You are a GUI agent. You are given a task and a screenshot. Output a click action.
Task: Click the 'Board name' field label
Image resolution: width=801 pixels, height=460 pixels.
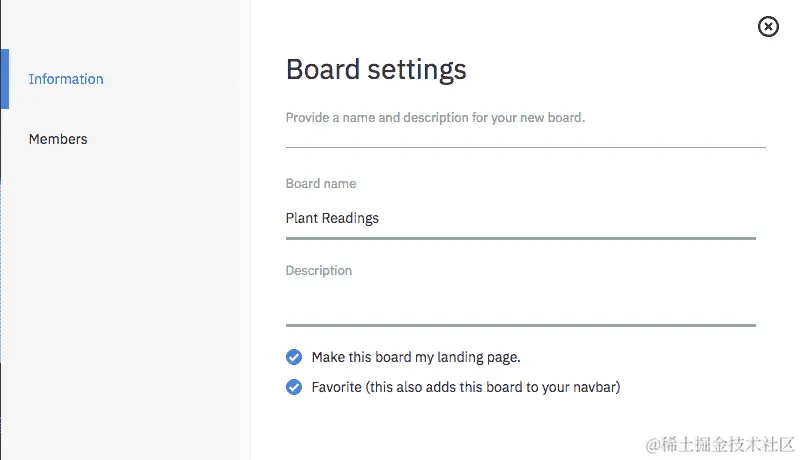point(321,184)
